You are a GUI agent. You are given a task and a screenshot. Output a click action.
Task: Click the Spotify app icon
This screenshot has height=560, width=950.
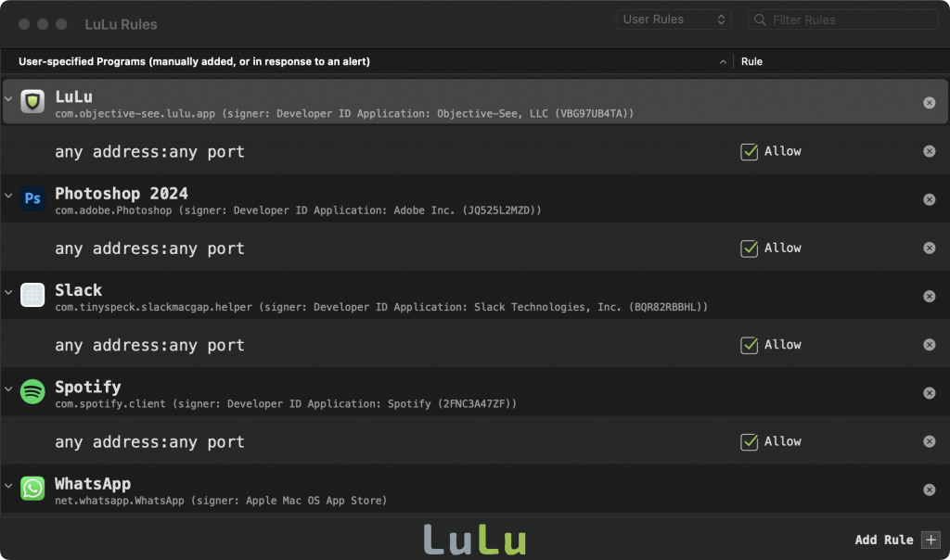33,392
